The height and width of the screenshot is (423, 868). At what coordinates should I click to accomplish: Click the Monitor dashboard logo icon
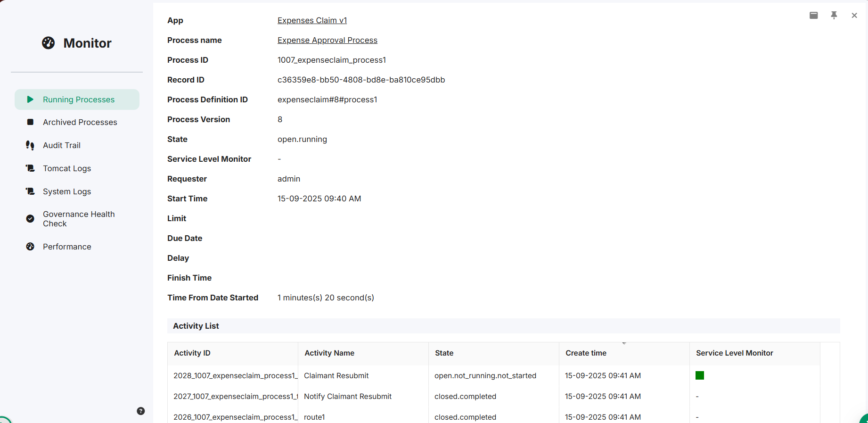pyautogui.click(x=48, y=43)
